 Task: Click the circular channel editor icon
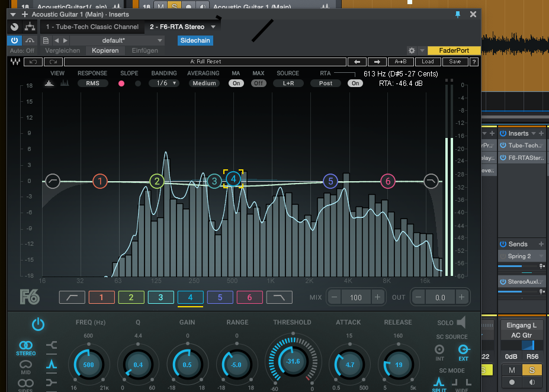click(x=14, y=27)
